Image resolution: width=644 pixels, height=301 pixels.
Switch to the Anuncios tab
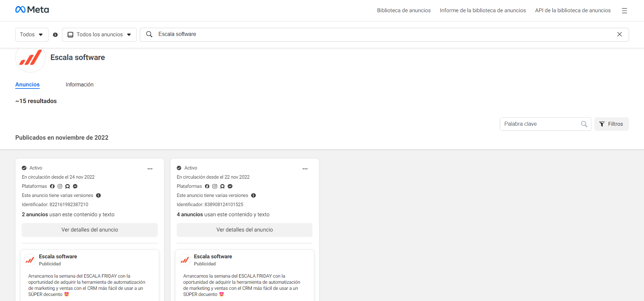coord(27,84)
